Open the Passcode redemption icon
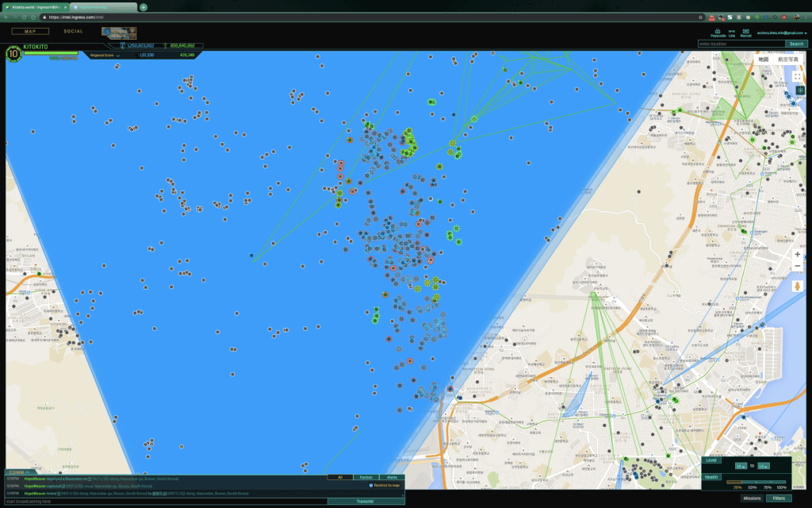 [718, 32]
